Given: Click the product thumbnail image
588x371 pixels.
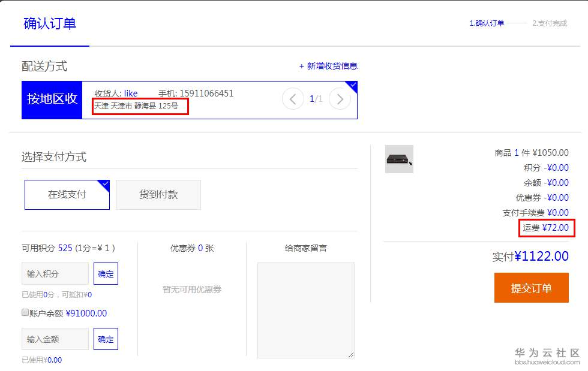Looking at the screenshot, I should [399, 159].
